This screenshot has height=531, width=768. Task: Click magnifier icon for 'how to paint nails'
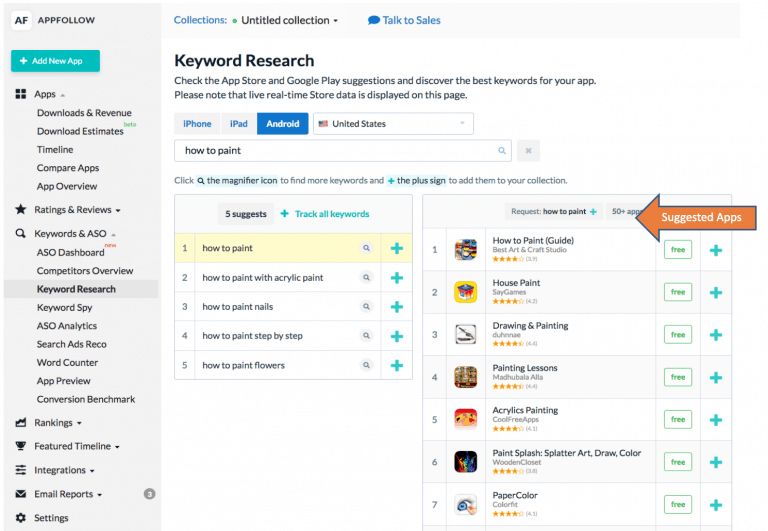[x=366, y=307]
